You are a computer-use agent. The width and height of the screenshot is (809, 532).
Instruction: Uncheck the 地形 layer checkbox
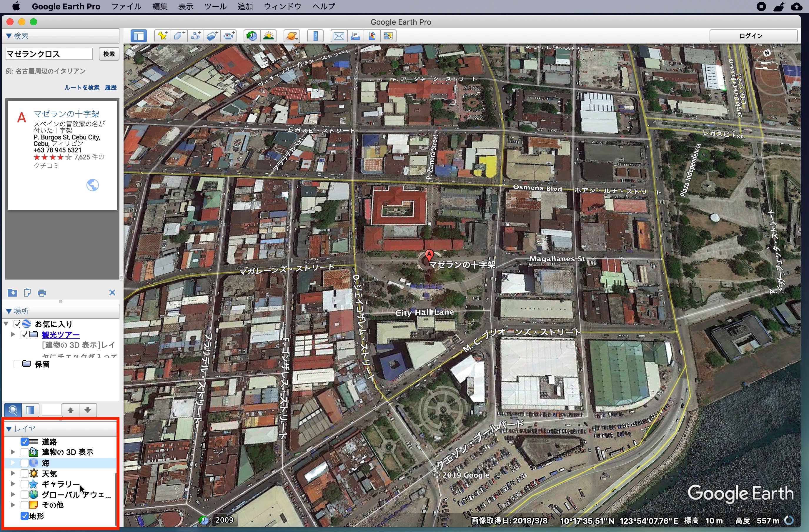(x=24, y=516)
